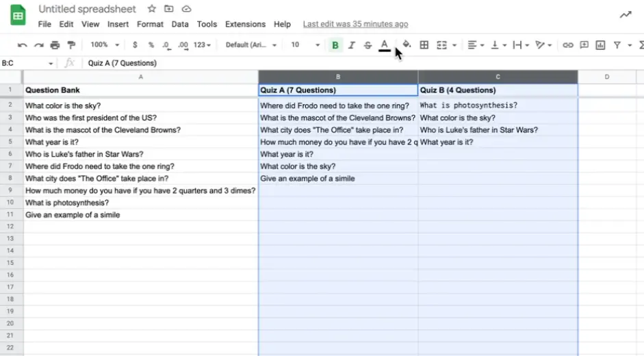The image size is (644, 356).
Task: Click the Untitled spreadsheet title
Action: [87, 9]
